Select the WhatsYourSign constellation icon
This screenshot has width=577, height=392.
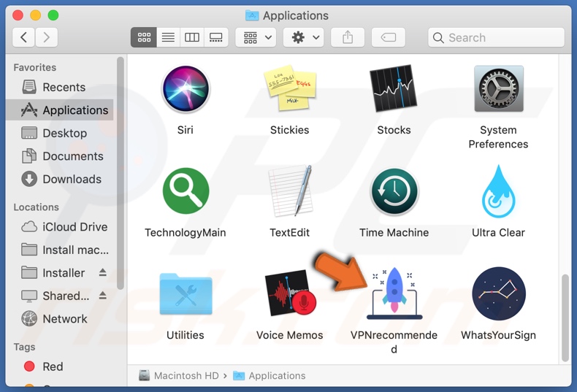499,293
